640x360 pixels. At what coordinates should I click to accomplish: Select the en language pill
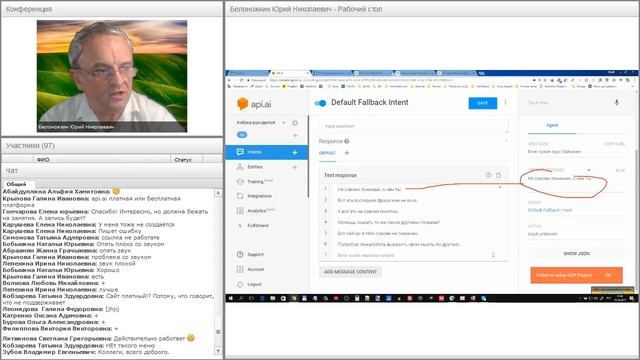(x=242, y=135)
